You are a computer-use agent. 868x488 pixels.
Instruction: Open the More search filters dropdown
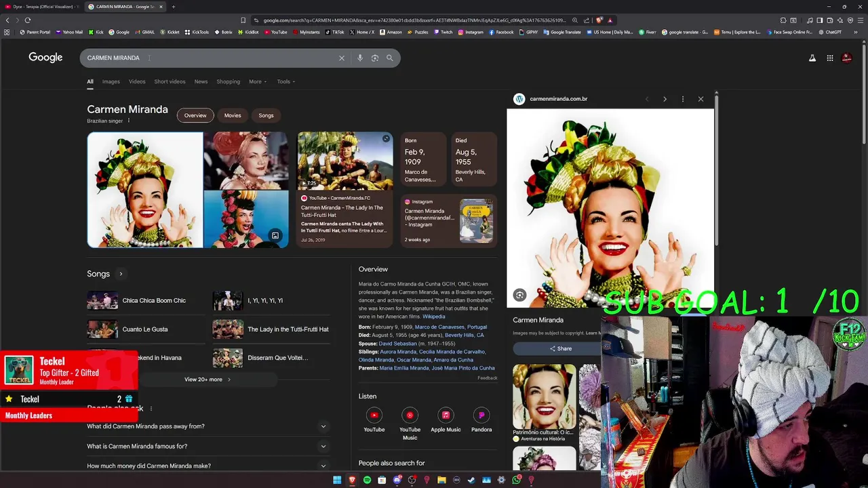258,81
